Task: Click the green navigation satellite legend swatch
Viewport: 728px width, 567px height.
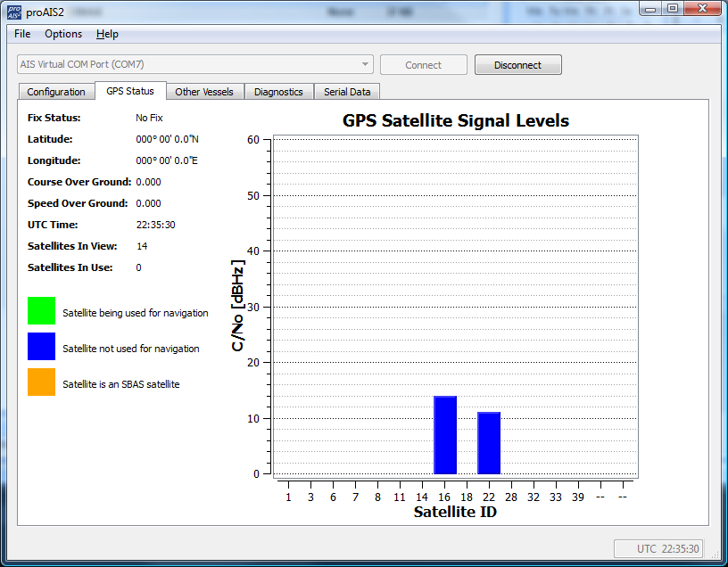Action: (41, 312)
